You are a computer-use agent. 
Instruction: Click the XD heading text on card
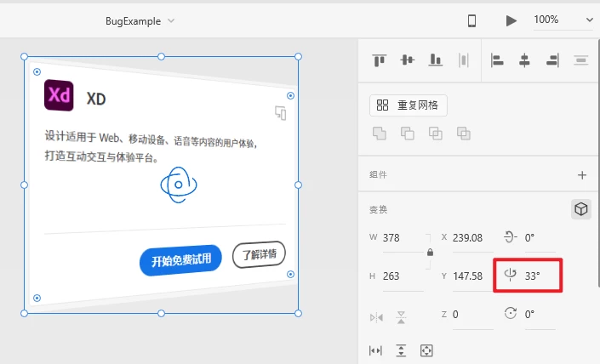point(96,99)
